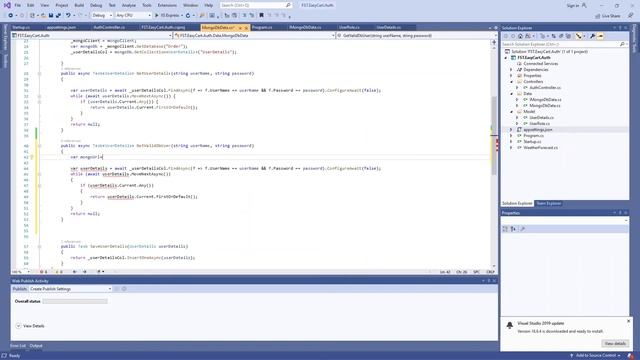Click the Visual Studio logo icon

[x=7, y=5]
